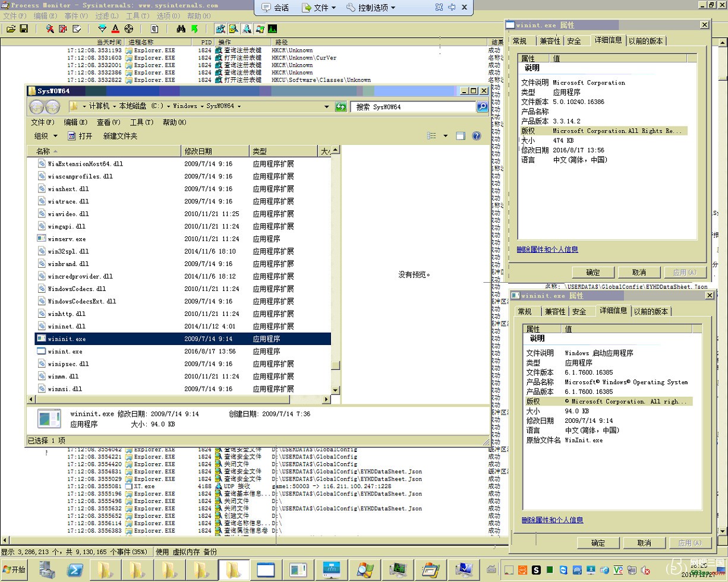The height and width of the screenshot is (582, 728).
Task: Open 编辑(E) menu in SysWOW64 explorer
Action: pos(75,122)
